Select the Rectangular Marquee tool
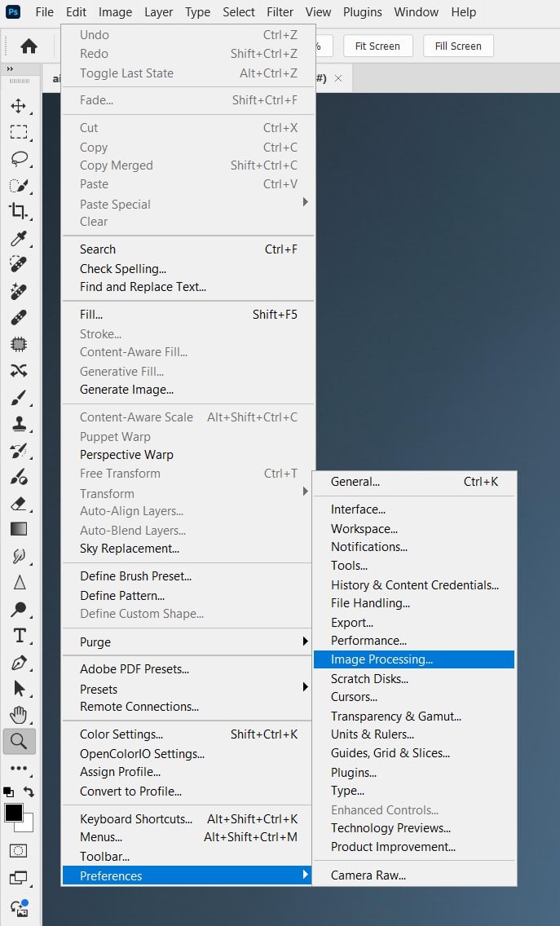The height and width of the screenshot is (926, 560). coord(19,132)
